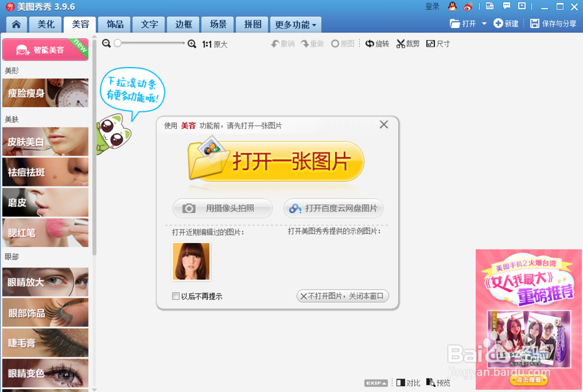Switch to the 饰品 tab
The image size is (583, 392).
[115, 24]
